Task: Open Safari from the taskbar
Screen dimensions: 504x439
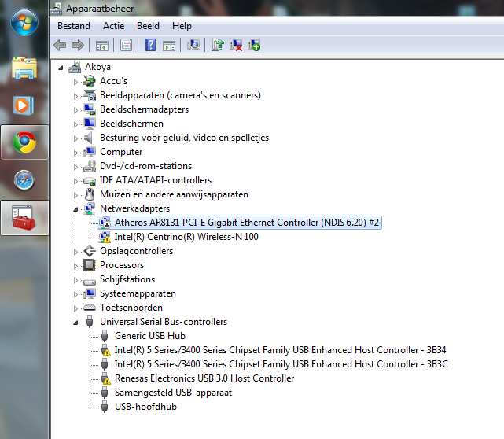Action: click(24, 180)
